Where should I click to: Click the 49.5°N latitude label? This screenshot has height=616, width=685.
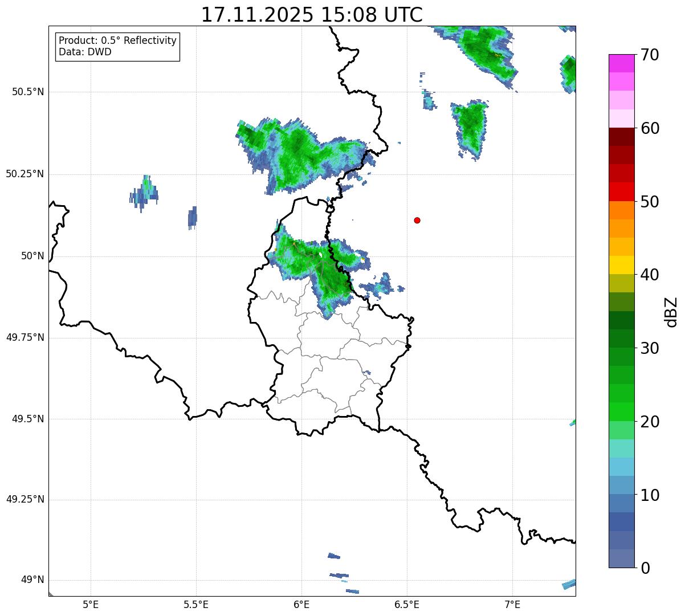coord(28,419)
